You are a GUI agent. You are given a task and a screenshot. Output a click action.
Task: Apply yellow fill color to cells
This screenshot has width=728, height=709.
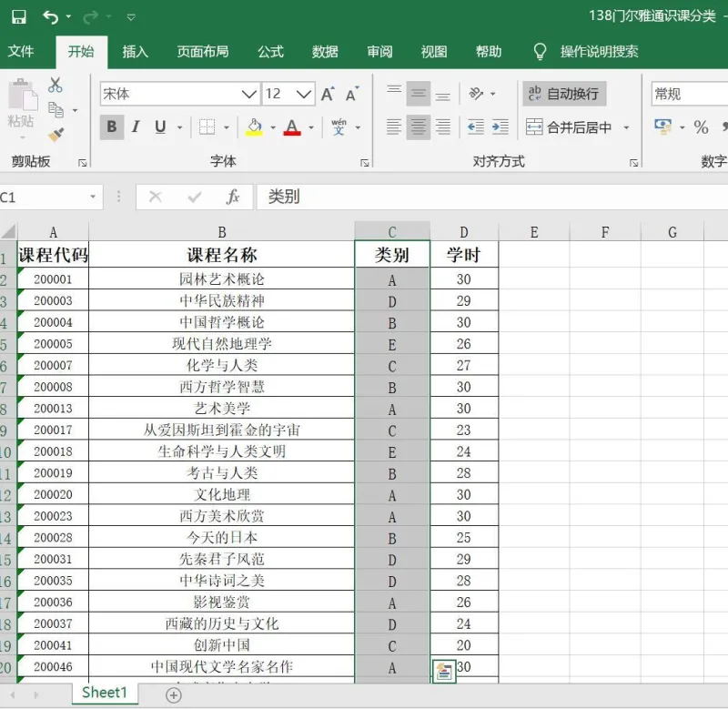254,127
